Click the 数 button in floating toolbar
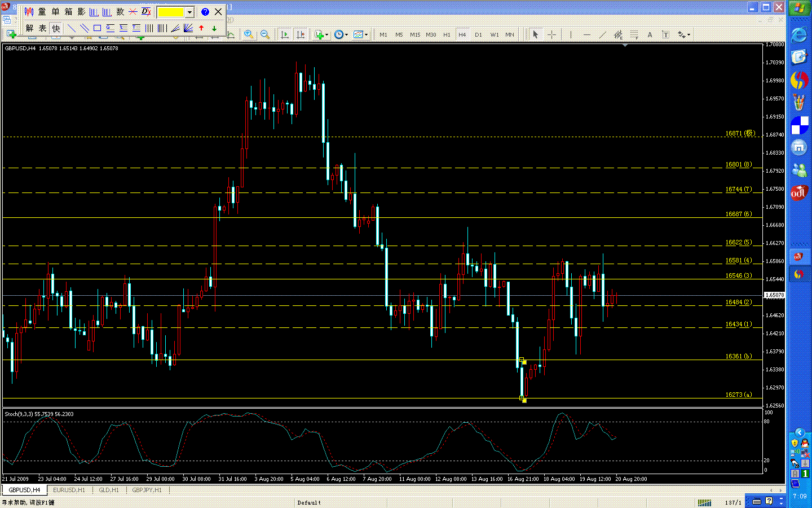 (x=120, y=12)
